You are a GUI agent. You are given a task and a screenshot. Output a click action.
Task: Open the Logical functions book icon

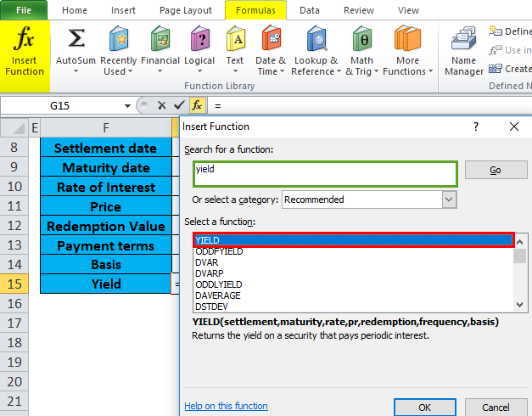(x=200, y=38)
